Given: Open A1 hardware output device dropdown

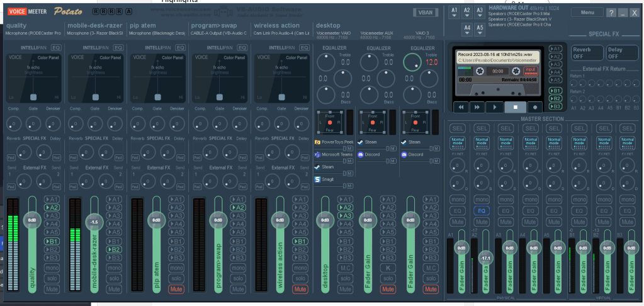Looking at the screenshot, I should click(x=455, y=13).
